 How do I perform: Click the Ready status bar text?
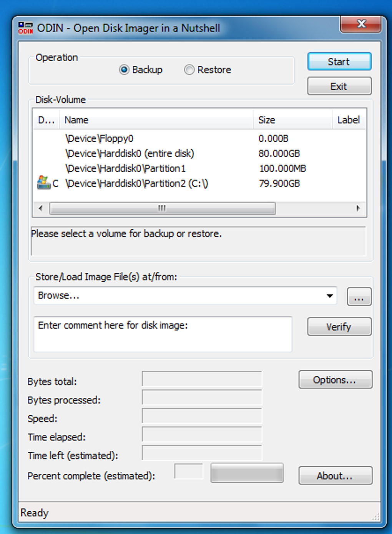35,513
